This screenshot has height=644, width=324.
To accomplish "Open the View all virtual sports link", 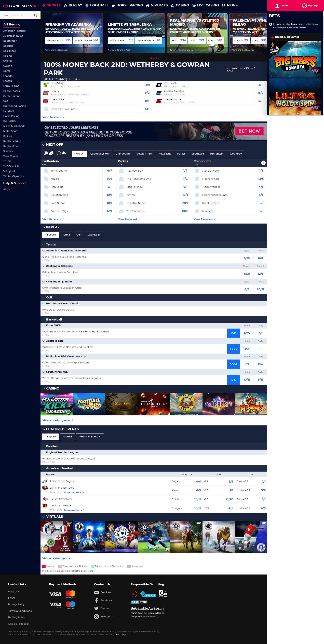I will [x=58, y=558].
